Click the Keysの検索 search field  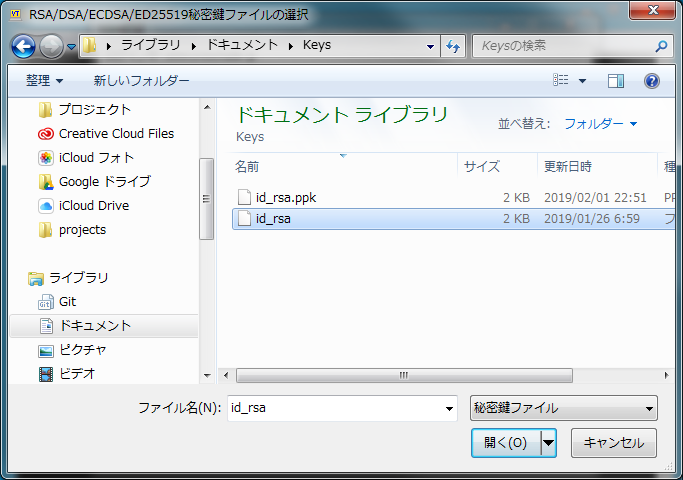(565, 46)
